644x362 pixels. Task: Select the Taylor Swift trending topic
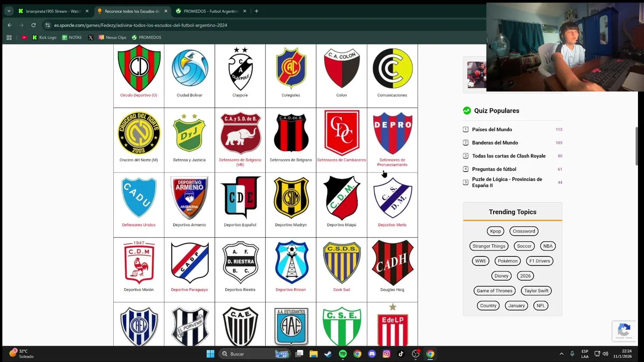tap(536, 291)
